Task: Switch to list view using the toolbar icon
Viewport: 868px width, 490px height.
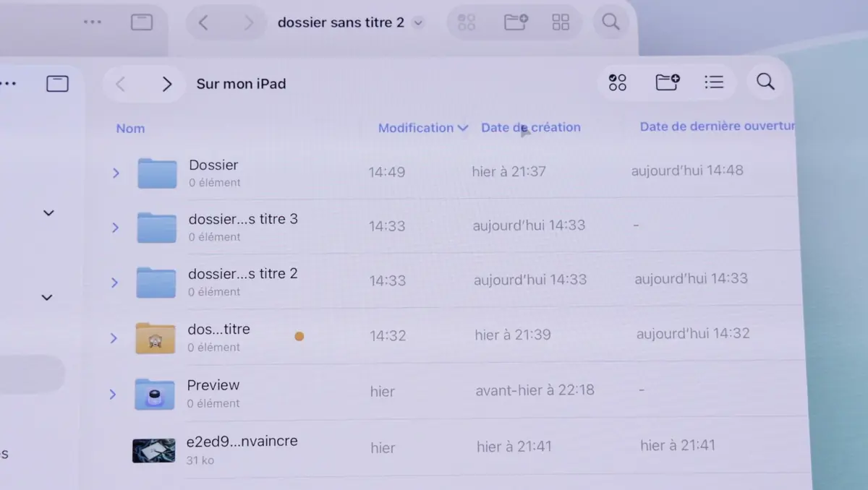Action: (714, 82)
